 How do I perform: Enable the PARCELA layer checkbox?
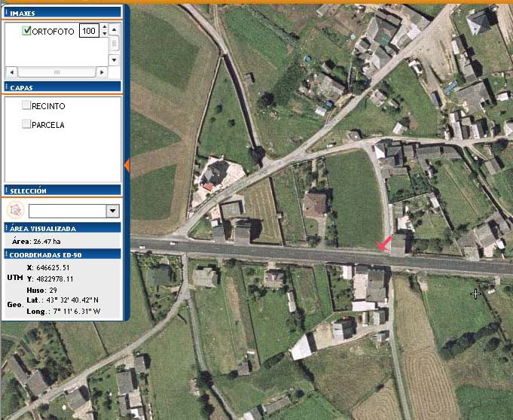click(x=26, y=124)
